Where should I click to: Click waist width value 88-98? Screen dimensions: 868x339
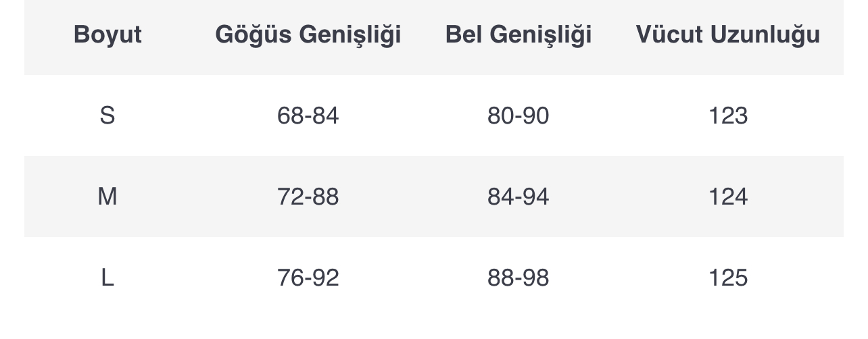coord(519,278)
